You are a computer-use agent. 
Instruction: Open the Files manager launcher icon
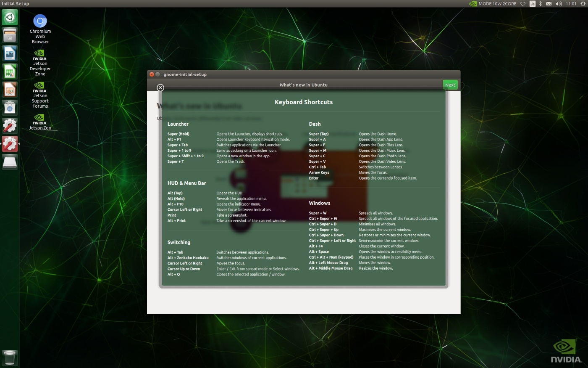coord(10,35)
